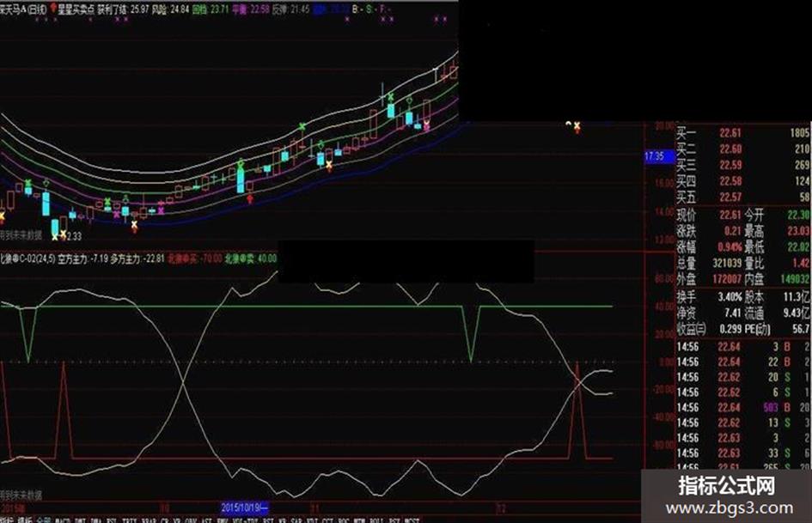Click the 反弹 value 21.45 in header
This screenshot has height=523, width=812.
click(x=300, y=9)
